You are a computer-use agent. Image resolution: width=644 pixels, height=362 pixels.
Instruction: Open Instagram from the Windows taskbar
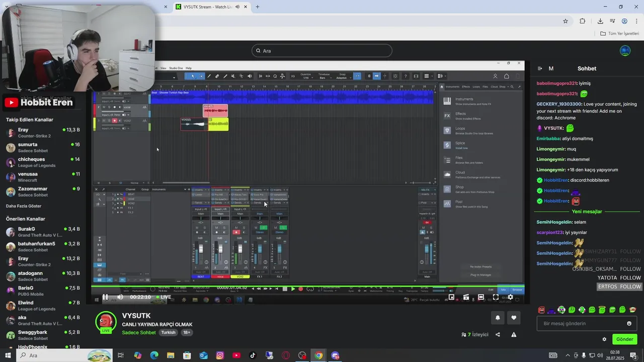(220, 355)
